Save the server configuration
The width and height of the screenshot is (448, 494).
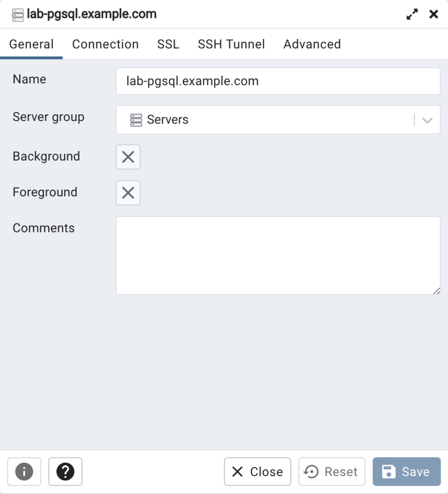pos(407,472)
